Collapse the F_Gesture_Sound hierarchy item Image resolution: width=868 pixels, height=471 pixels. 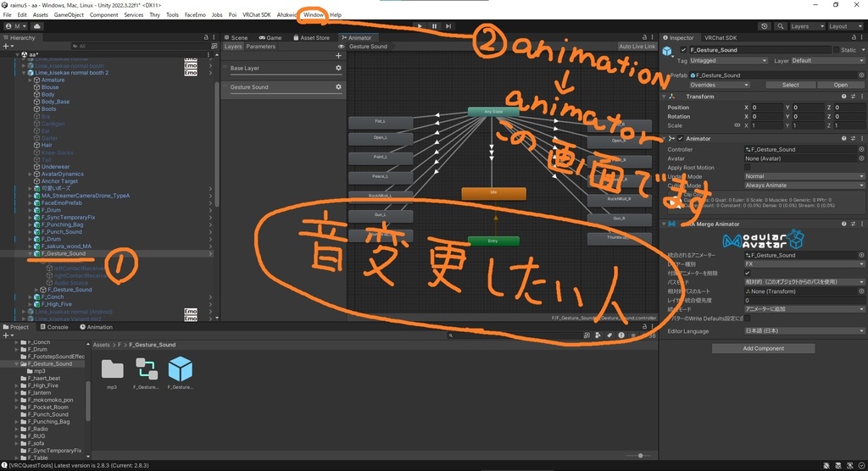pyautogui.click(x=31, y=253)
